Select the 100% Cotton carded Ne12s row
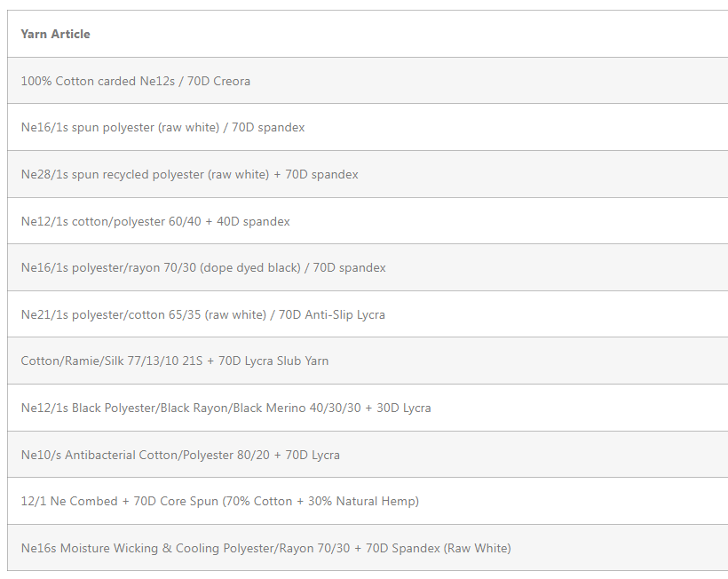The height and width of the screenshot is (579, 728). 368,81
